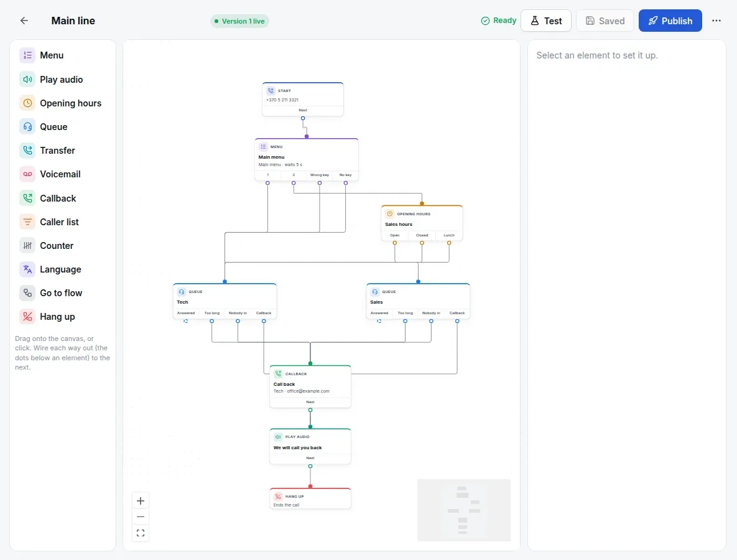Select the Voicemail icon in palette
Image resolution: width=737 pixels, height=560 pixels.
coord(28,174)
